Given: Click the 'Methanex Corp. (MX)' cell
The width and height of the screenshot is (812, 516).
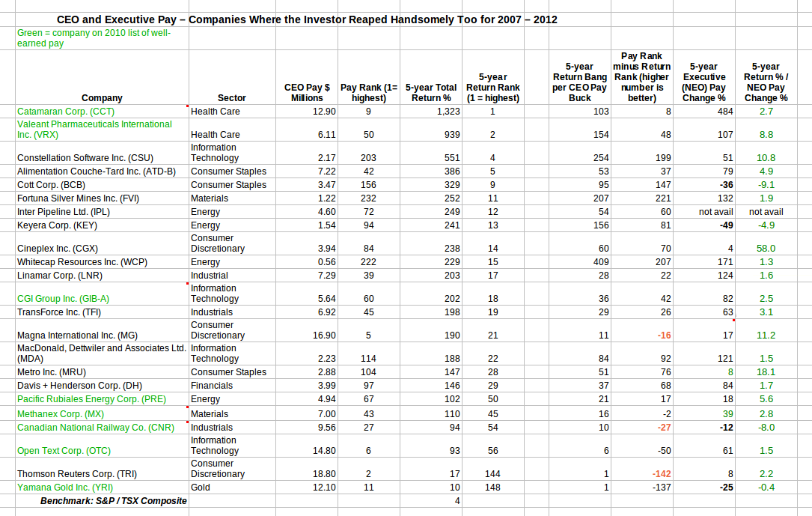Looking at the screenshot, I should click(102, 414).
